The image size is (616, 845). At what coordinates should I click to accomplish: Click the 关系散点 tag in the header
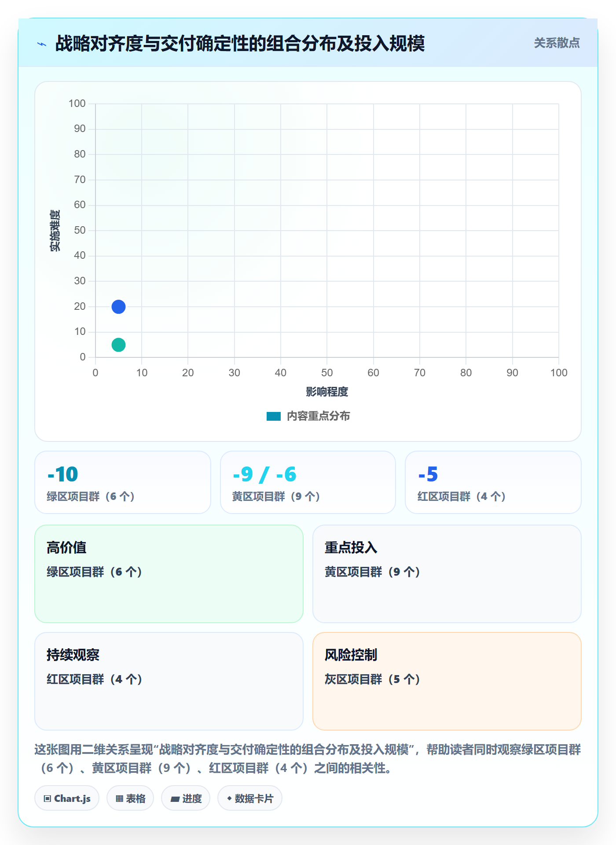click(557, 43)
